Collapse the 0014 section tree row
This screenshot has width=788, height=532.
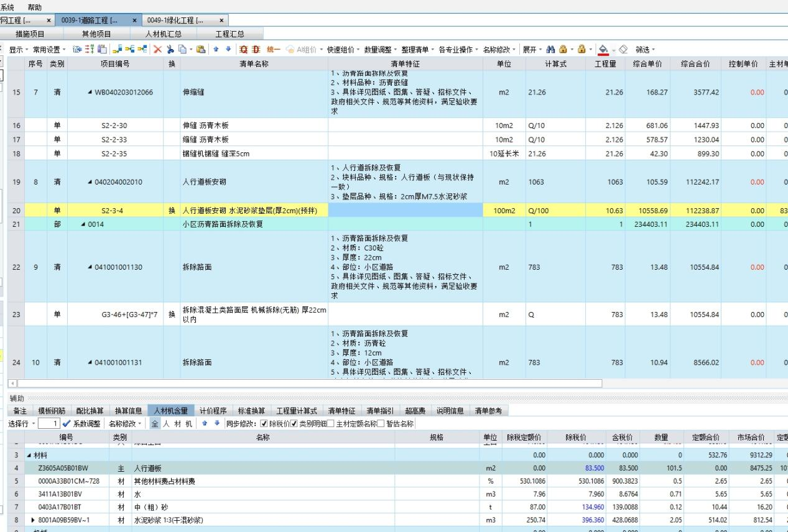click(x=83, y=224)
